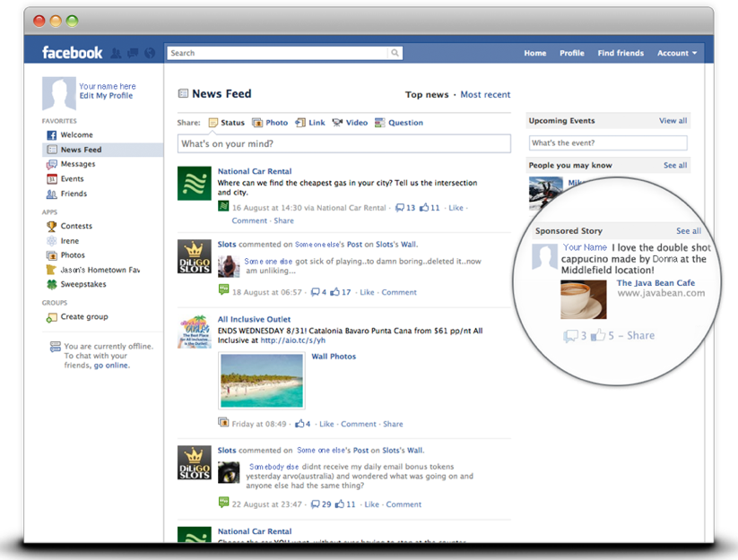Click thumbs-up icon on Sponsored Story
738x560 pixels.
tap(598, 335)
